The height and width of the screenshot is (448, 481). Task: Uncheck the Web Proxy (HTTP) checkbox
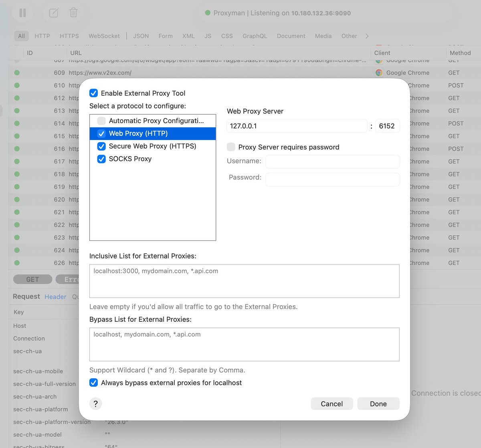pyautogui.click(x=101, y=133)
